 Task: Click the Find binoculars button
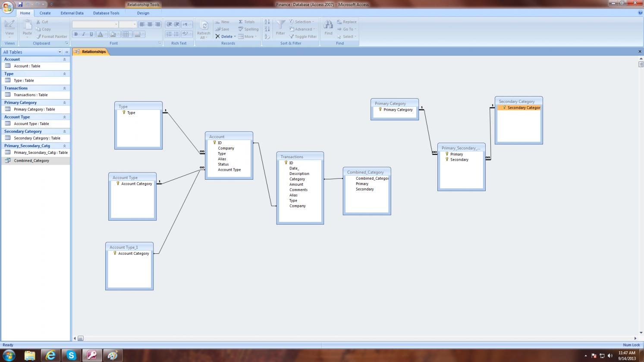pyautogui.click(x=328, y=28)
